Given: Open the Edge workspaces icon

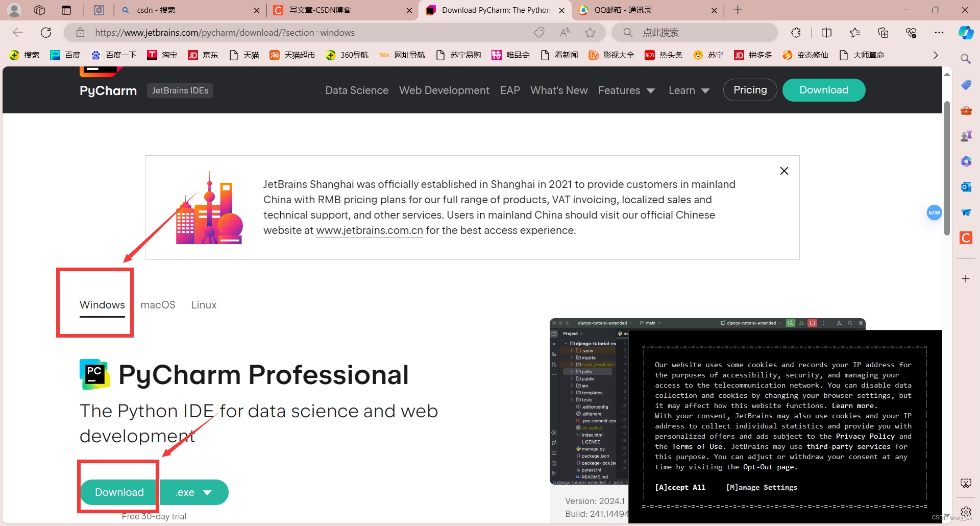Looking at the screenshot, I should click(40, 10).
